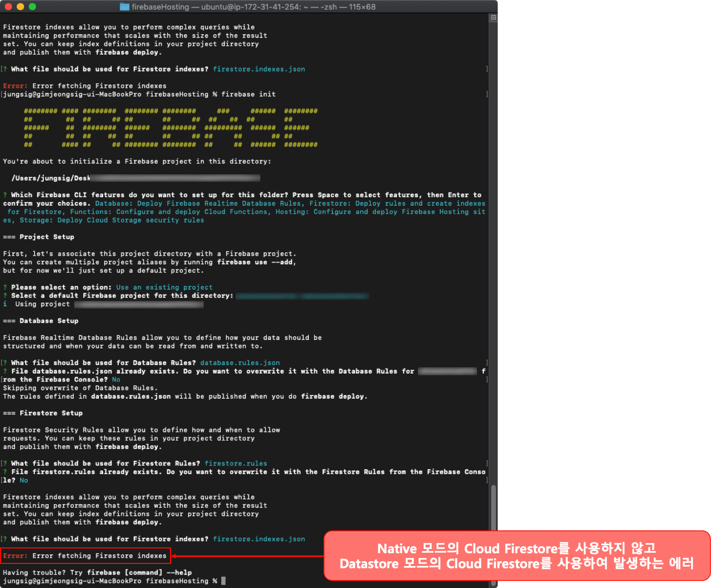The height and width of the screenshot is (588, 711).
Task: Click "What file should be used for Database Rules?"
Action: pyautogui.click(x=103, y=363)
